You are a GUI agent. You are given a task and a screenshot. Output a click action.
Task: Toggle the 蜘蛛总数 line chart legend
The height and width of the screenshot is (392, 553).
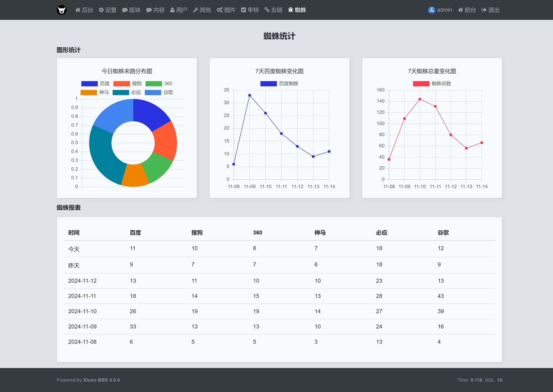coord(421,84)
